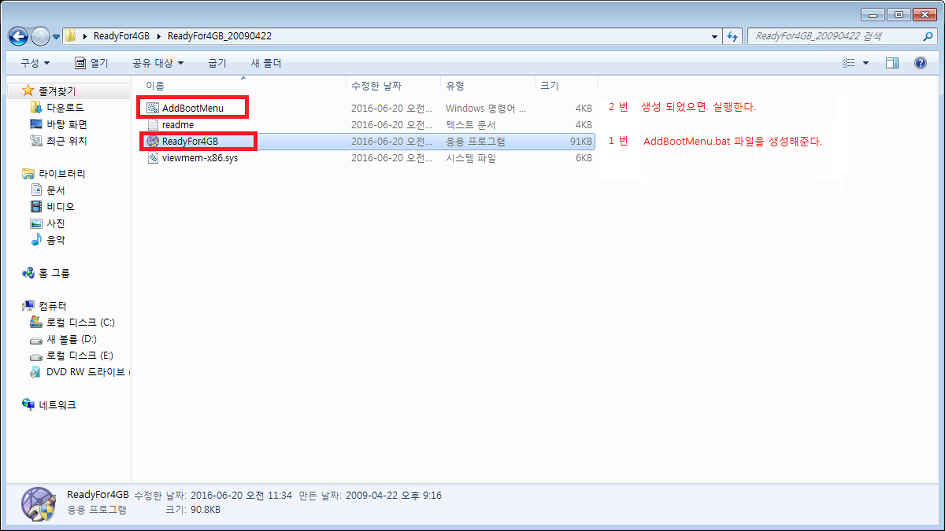Screen dimensions: 945x531
Task: Click the file name AddBootMenu
Action: point(192,108)
